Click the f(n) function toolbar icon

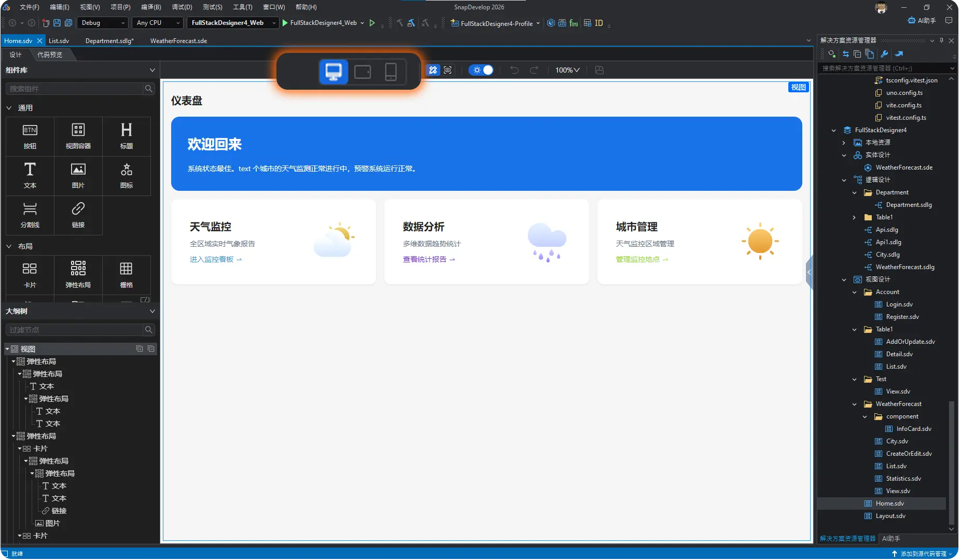[573, 23]
